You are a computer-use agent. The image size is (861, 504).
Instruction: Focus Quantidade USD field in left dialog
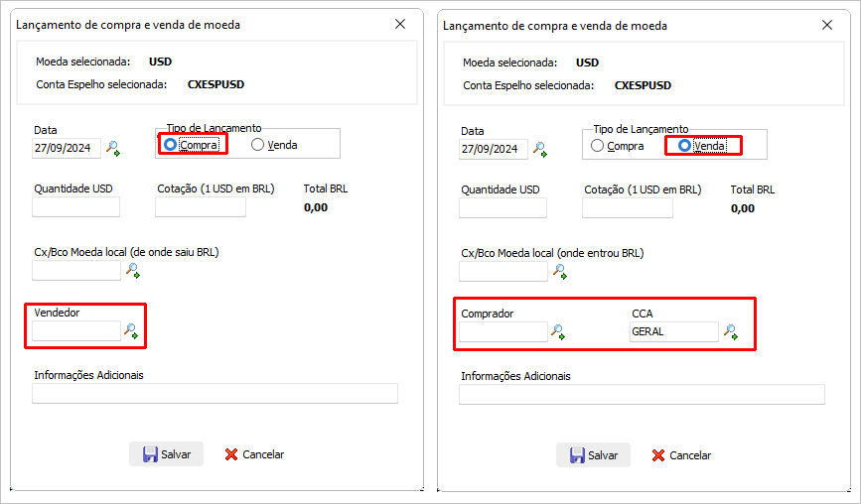[75, 207]
